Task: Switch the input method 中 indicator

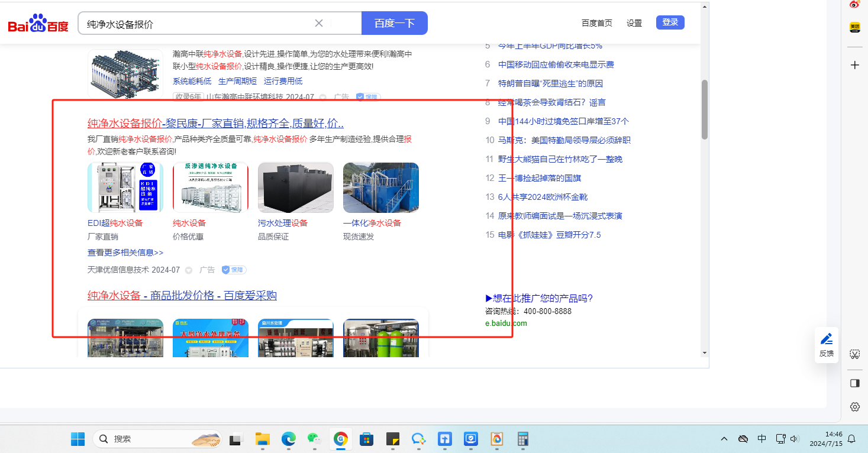Action: pyautogui.click(x=762, y=439)
